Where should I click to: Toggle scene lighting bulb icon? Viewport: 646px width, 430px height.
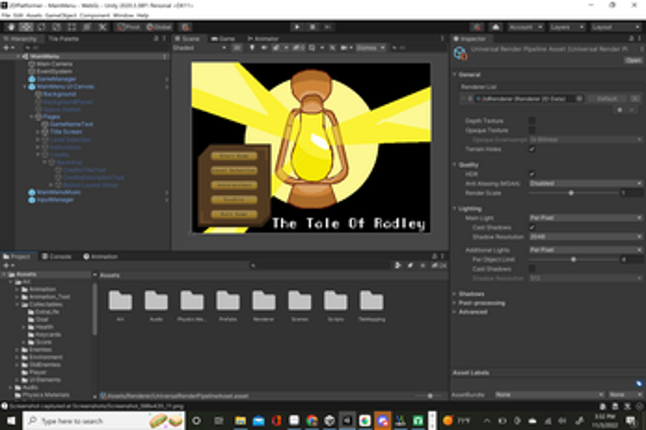252,48
